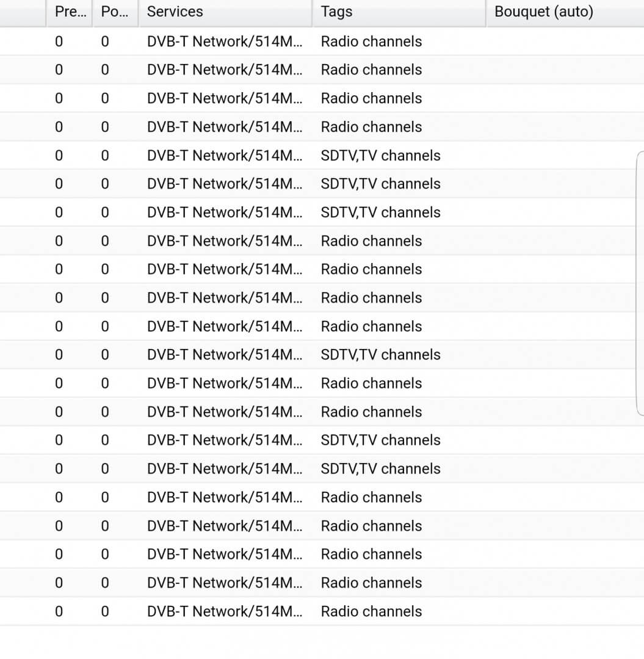Select the DVB-T Network service in the last row
Viewport: 644px width, 659px height.
pos(224,611)
